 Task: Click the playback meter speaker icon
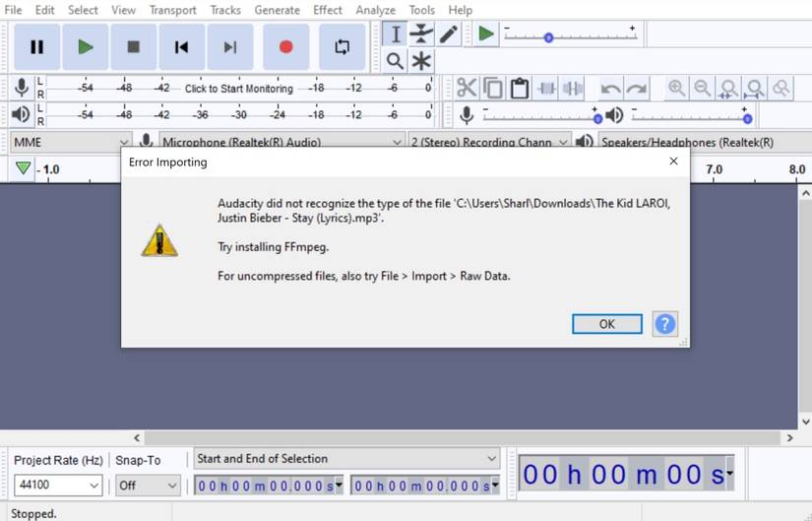[22, 114]
